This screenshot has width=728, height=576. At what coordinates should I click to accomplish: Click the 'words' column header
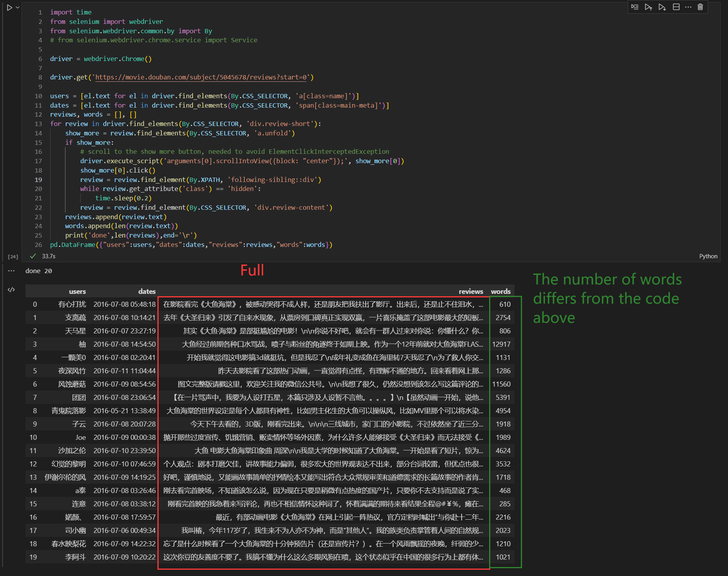[x=500, y=292]
